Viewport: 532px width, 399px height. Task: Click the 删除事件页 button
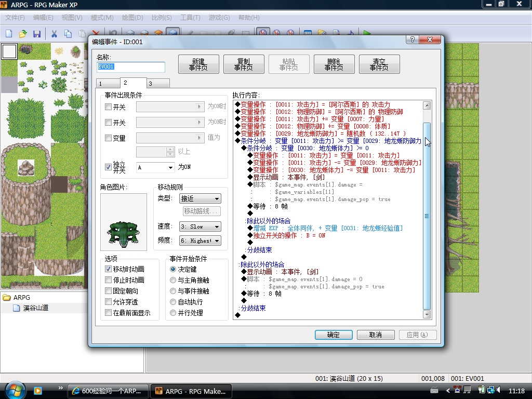[334, 64]
